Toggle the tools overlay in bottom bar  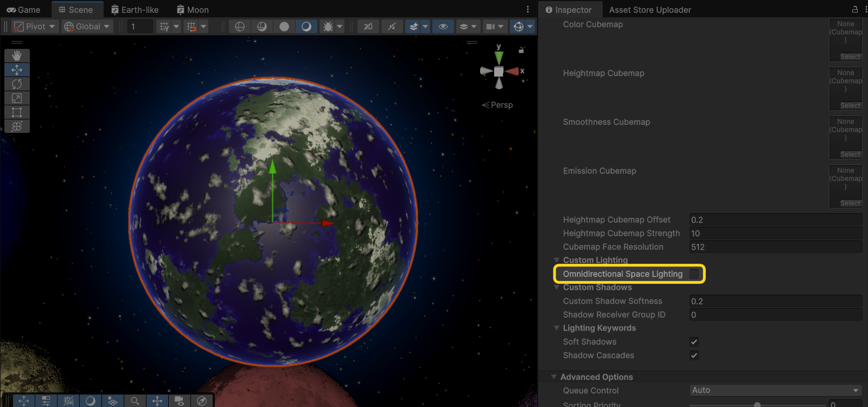(24, 400)
